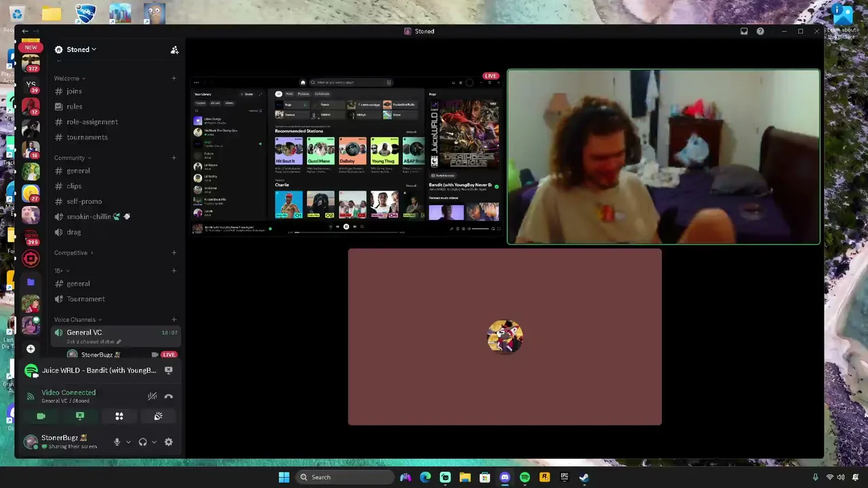Viewport: 868px width, 488px height.
Task: Expand the Competitive category
Action: (74, 253)
